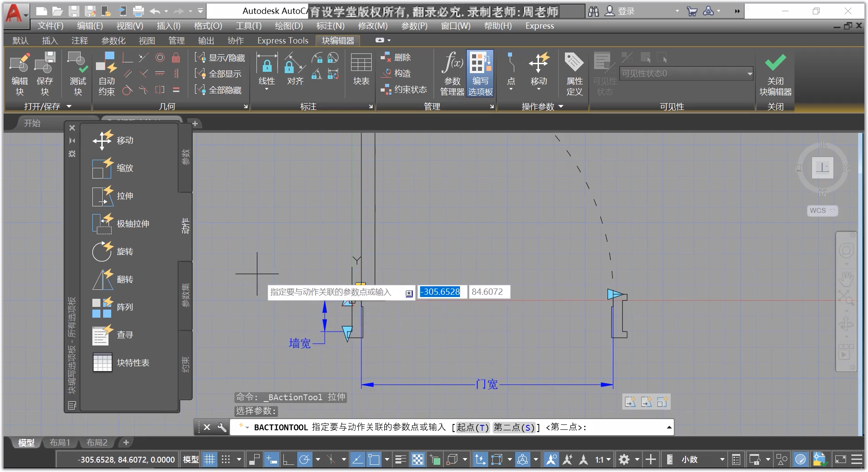The width and height of the screenshot is (868, 472).
Task: Click the Pan hand icon in navigation bar
Action: (846, 278)
